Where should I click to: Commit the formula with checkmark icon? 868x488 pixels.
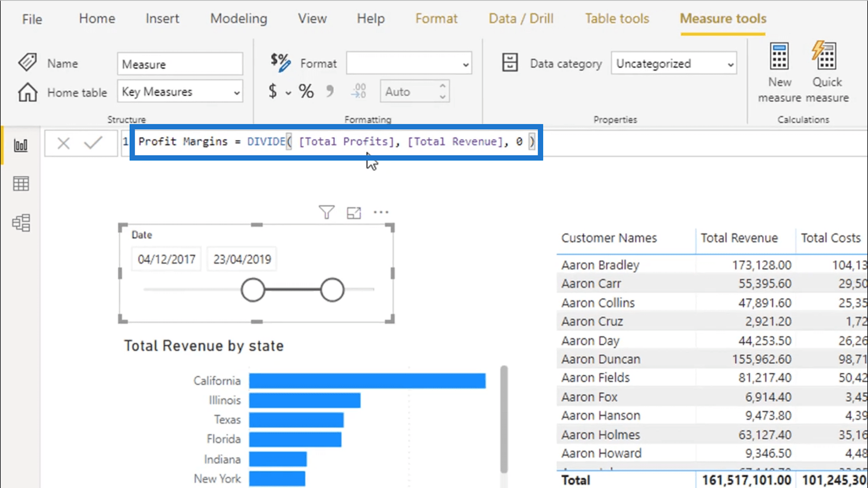[x=93, y=143]
